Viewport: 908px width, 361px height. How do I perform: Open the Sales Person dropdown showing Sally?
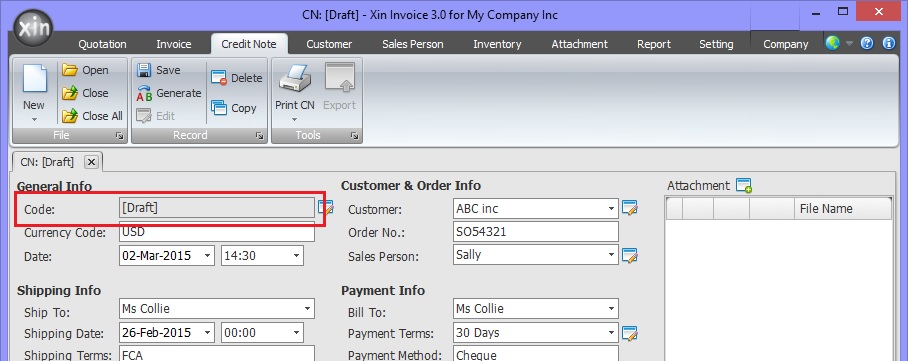tap(612, 255)
